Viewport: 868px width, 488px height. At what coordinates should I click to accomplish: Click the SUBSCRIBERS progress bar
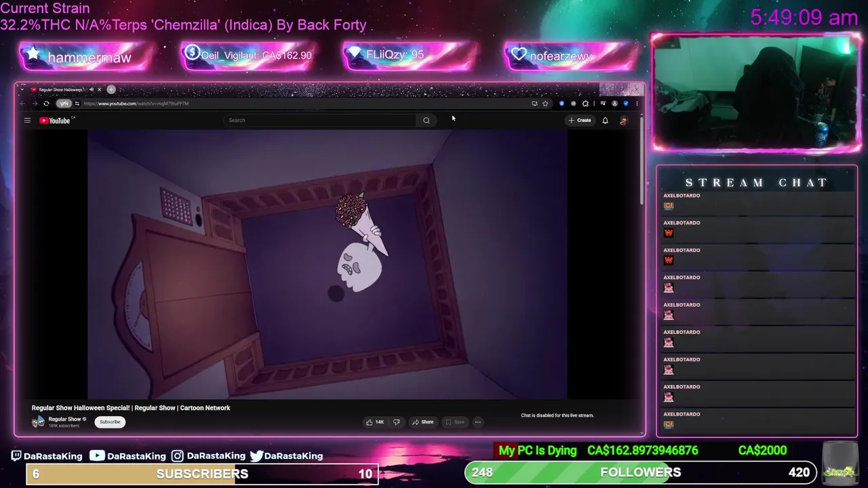[202, 474]
